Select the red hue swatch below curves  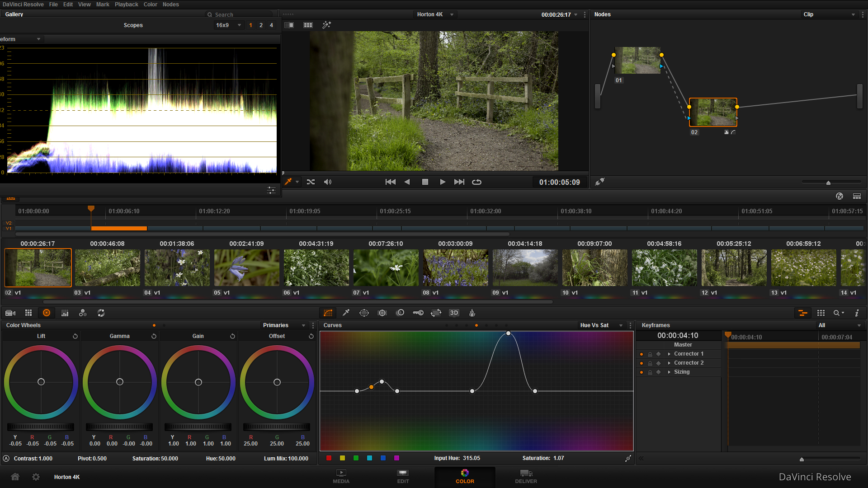pos(329,458)
